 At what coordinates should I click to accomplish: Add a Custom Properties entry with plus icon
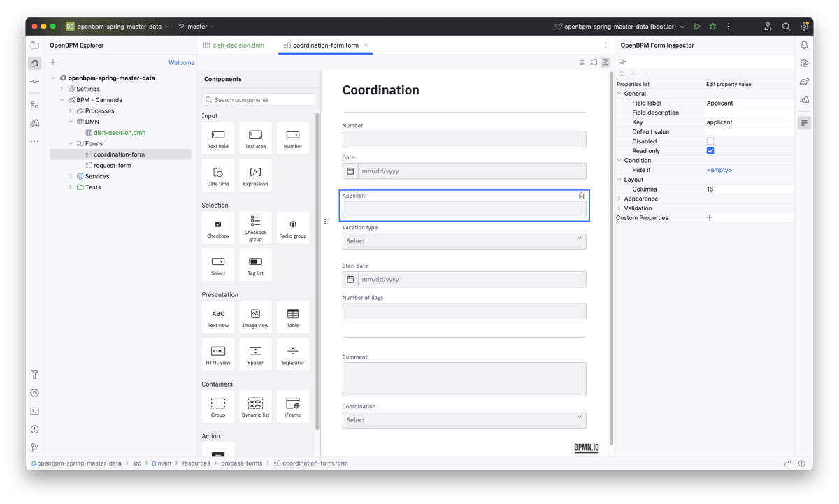(710, 218)
